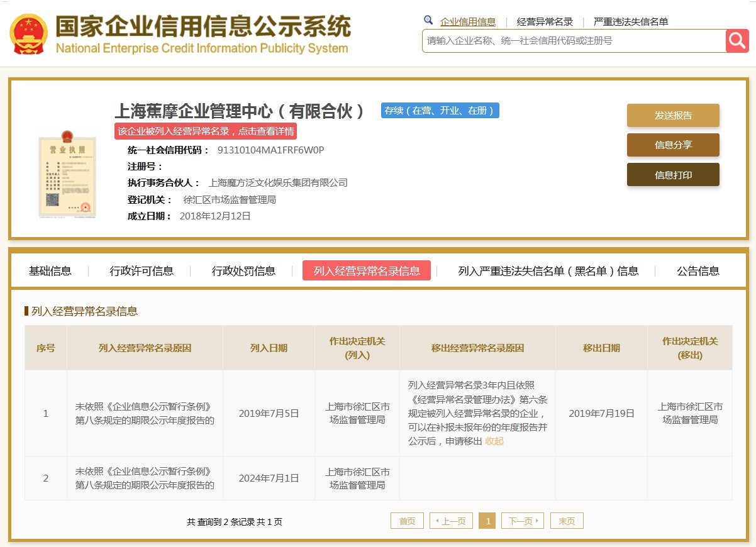Image resolution: width=756 pixels, height=547 pixels.
Task: Switch to the 基础信息 tab
Action: [50, 271]
